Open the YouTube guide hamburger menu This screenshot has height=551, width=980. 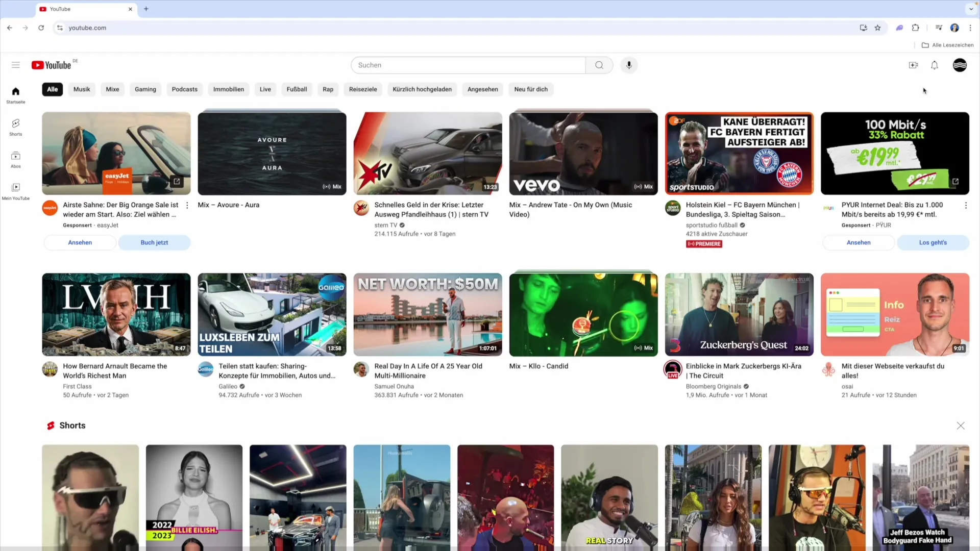click(16, 65)
